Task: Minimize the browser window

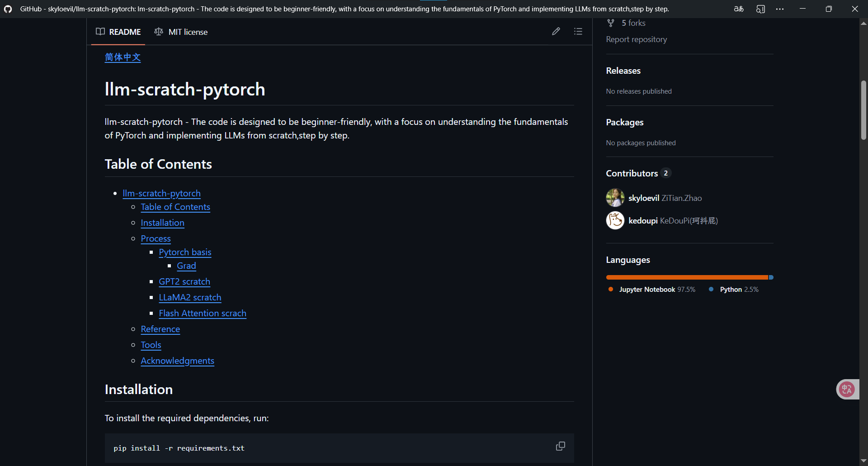Action: coord(802,9)
